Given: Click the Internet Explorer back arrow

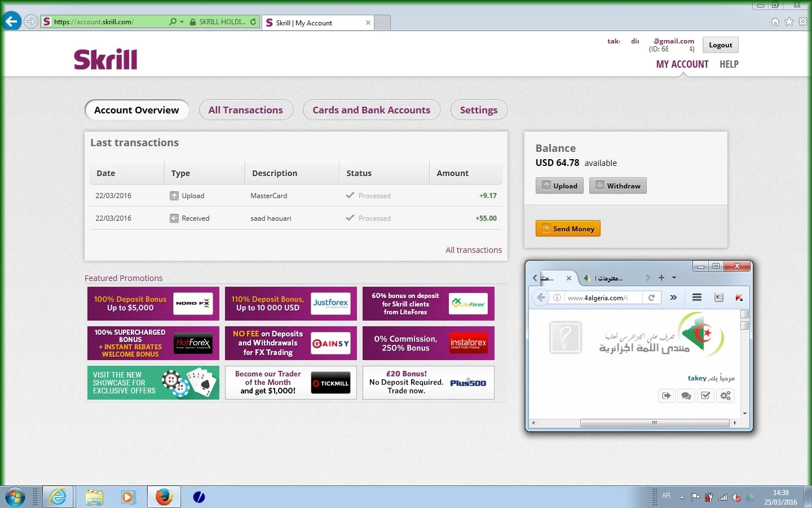Looking at the screenshot, I should pyautogui.click(x=12, y=21).
